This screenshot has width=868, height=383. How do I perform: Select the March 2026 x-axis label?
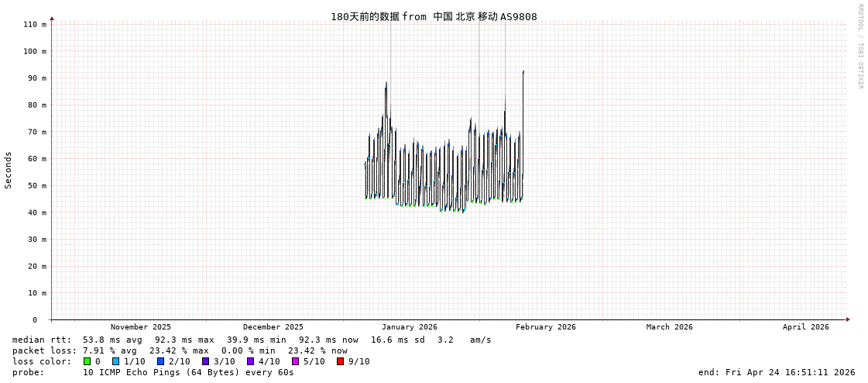click(670, 327)
